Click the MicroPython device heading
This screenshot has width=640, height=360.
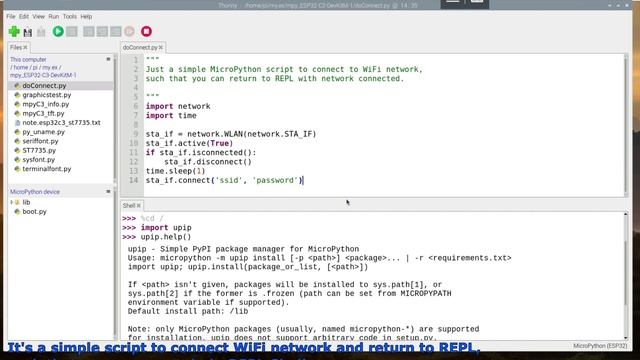point(35,192)
